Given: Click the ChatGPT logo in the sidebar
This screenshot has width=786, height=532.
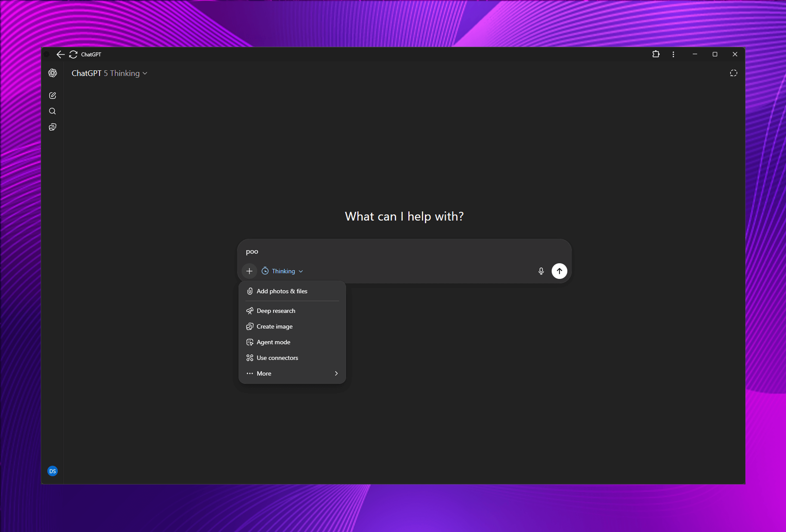Looking at the screenshot, I should click(x=52, y=73).
